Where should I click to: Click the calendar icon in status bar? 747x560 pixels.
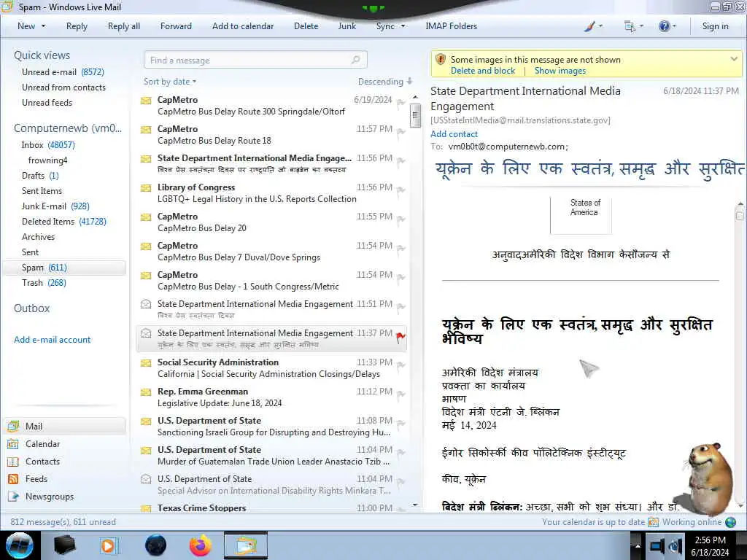pos(654,522)
